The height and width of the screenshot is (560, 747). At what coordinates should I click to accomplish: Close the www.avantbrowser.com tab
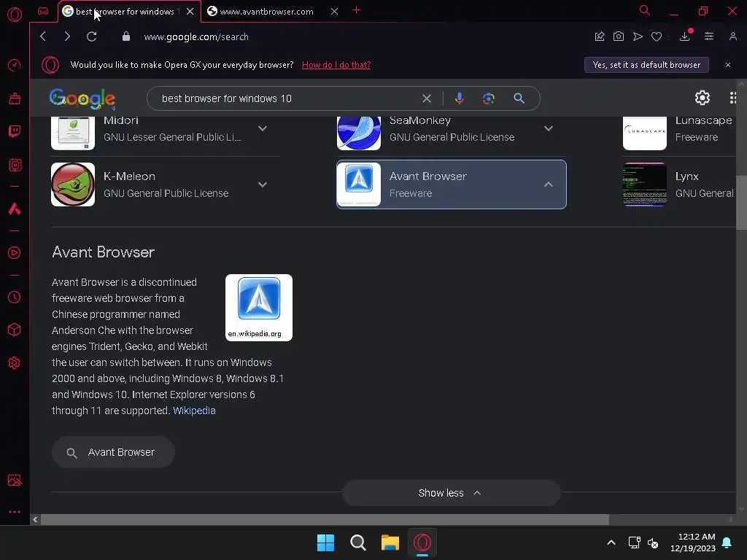tap(334, 12)
